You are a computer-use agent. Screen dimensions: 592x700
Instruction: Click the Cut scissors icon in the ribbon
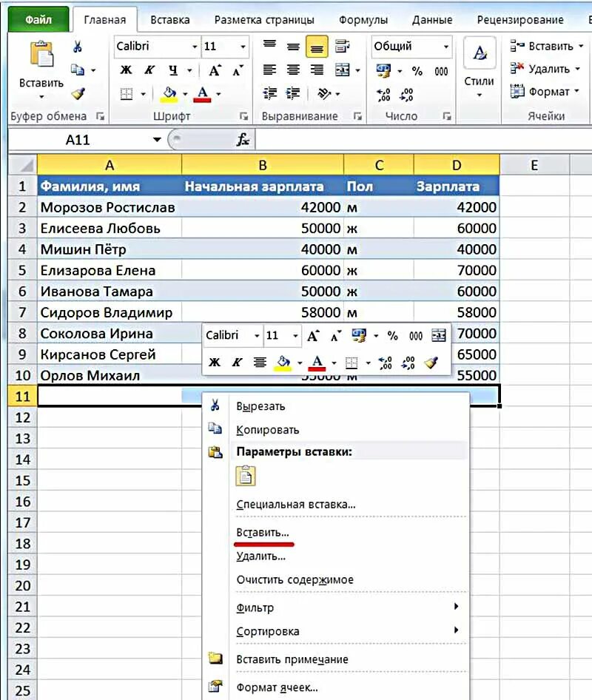pyautogui.click(x=78, y=47)
